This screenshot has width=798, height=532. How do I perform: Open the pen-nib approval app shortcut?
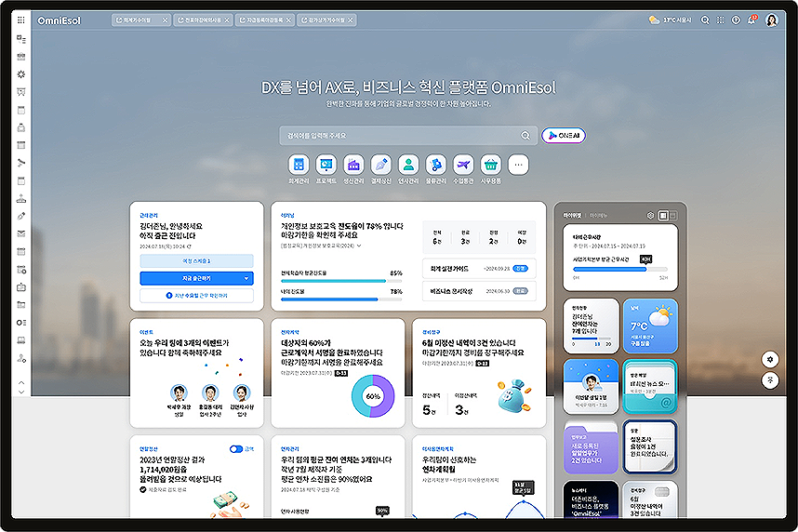click(381, 165)
